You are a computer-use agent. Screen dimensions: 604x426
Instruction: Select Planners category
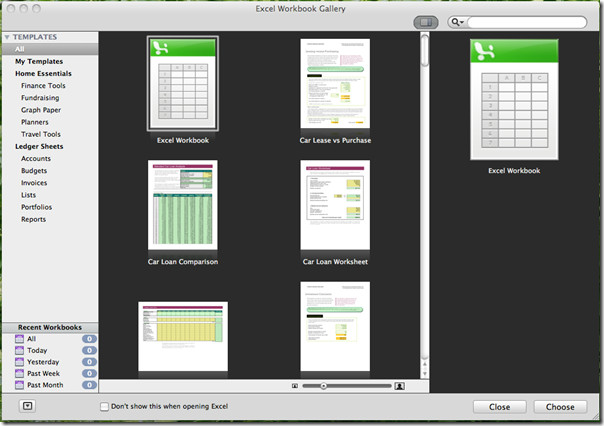pos(35,122)
